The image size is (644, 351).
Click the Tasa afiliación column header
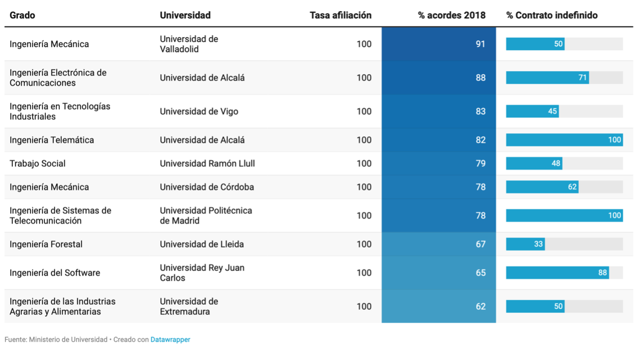(x=340, y=15)
